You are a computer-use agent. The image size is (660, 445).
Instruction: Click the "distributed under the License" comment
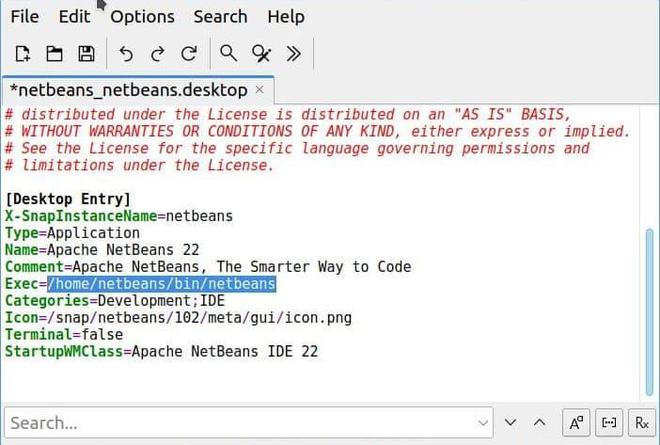[x=288, y=115]
